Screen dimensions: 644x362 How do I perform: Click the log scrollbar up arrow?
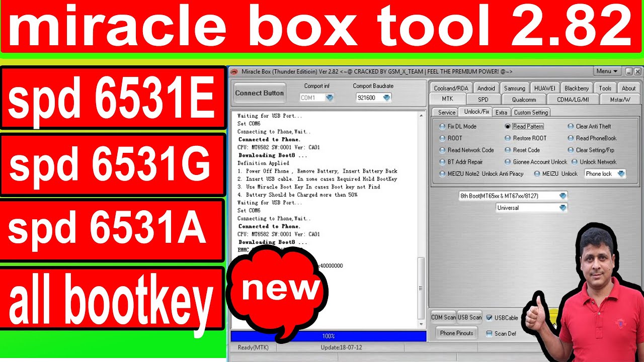pyautogui.click(x=422, y=116)
